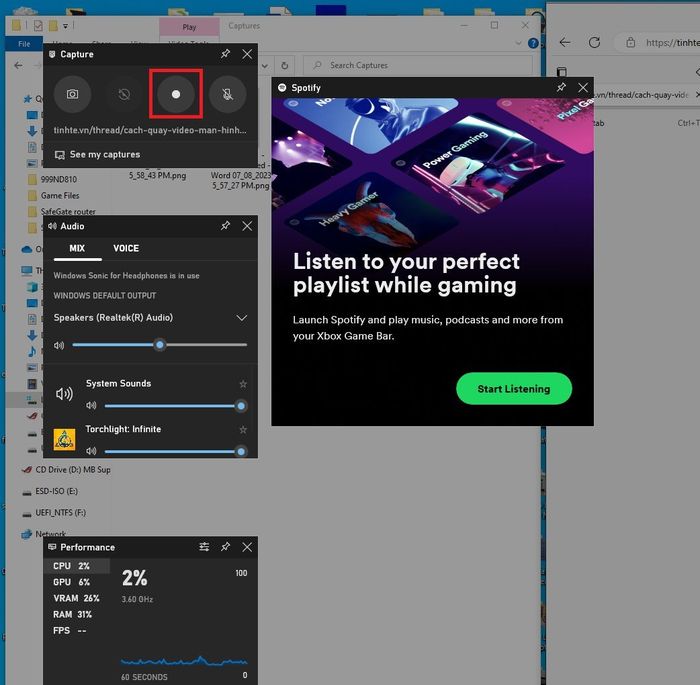Viewport: 700px width, 685px height.
Task: Click the Search Captures field in Explorer
Action: coord(418,65)
